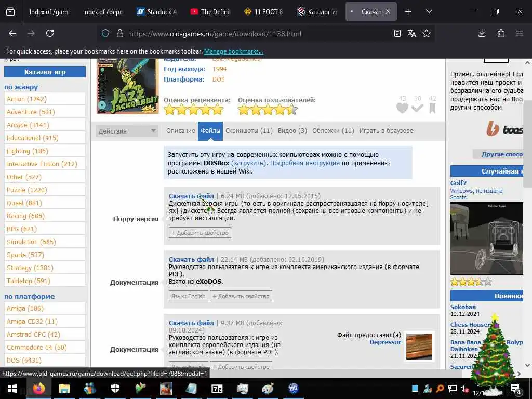Open the Играть в браузере tab
The height and width of the screenshot is (399, 532).
(x=387, y=130)
